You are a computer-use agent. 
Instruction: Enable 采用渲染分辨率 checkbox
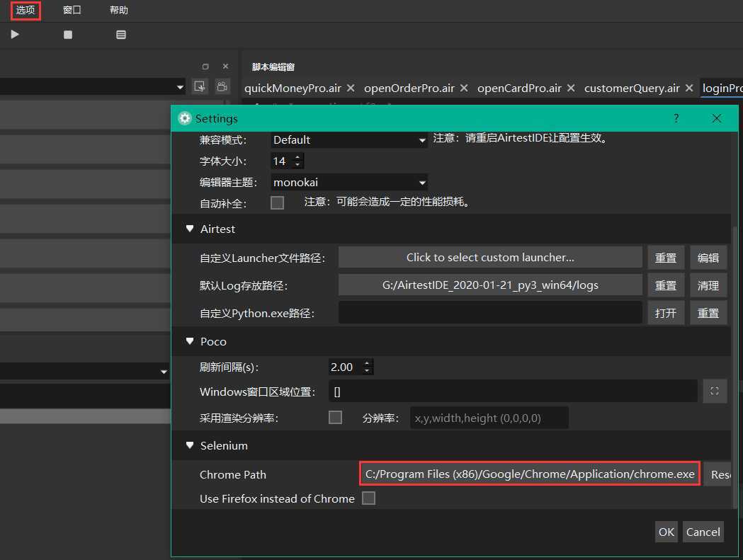coord(335,418)
